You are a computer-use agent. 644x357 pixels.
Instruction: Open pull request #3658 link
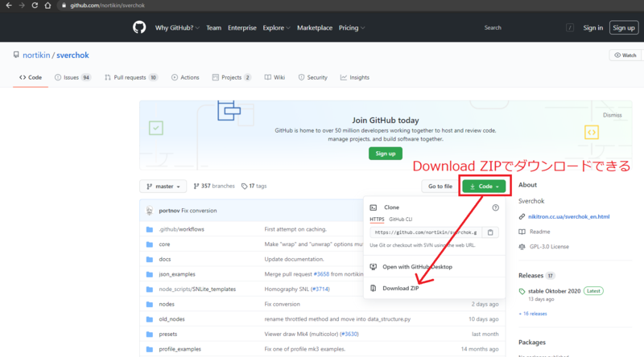coord(321,274)
